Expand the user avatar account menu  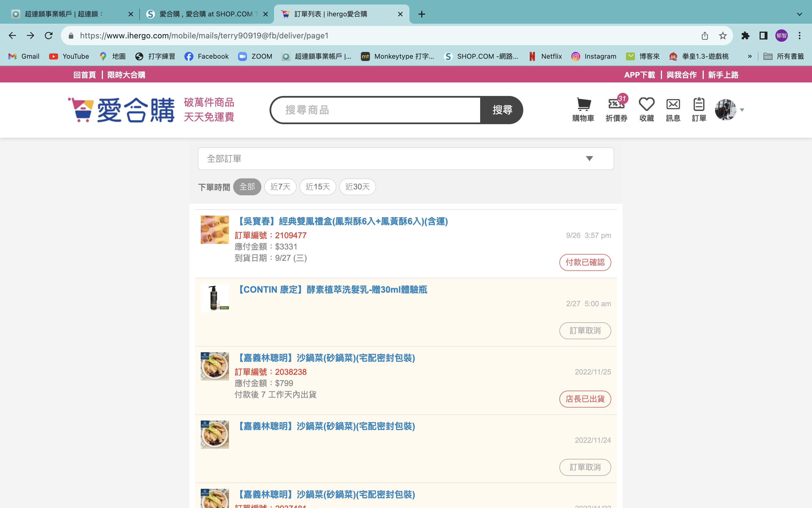pos(729,110)
